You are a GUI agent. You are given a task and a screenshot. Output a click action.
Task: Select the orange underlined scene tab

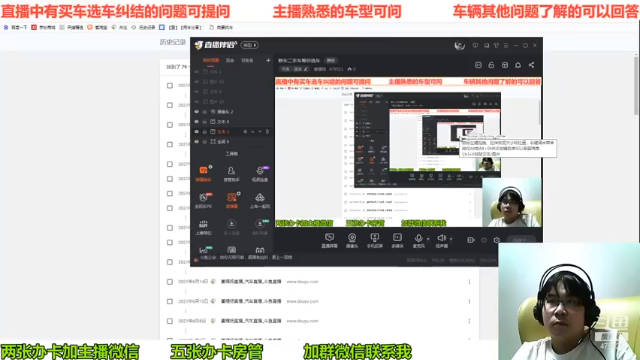click(211, 60)
